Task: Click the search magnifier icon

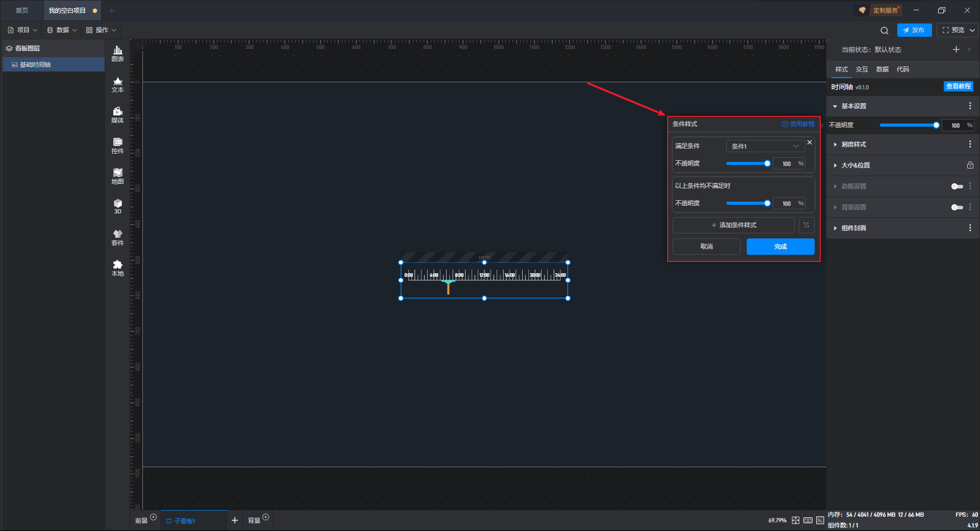Action: tap(885, 30)
